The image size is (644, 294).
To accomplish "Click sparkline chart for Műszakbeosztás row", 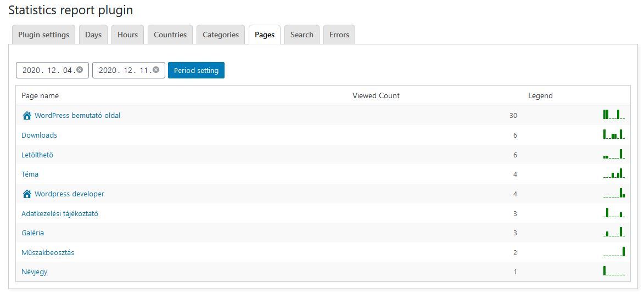I will 614,252.
